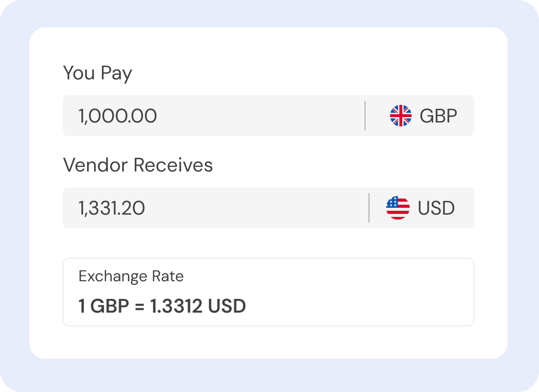The image size is (539, 392).
Task: Click the "Exchange Rate" heading
Action: tap(131, 276)
